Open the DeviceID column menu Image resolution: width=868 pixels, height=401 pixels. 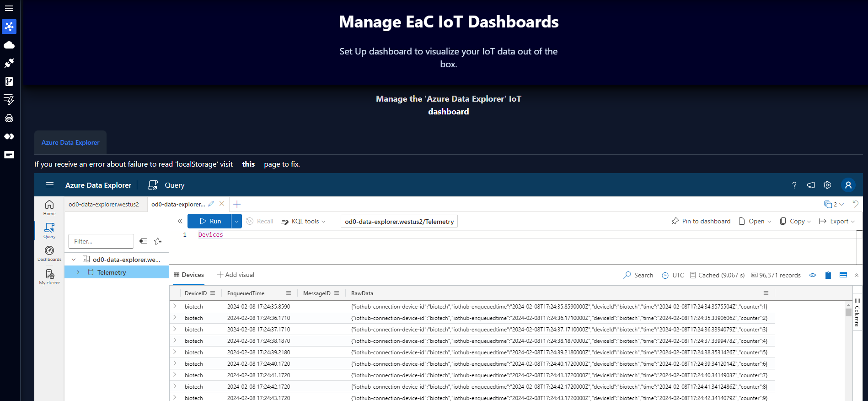(213, 293)
